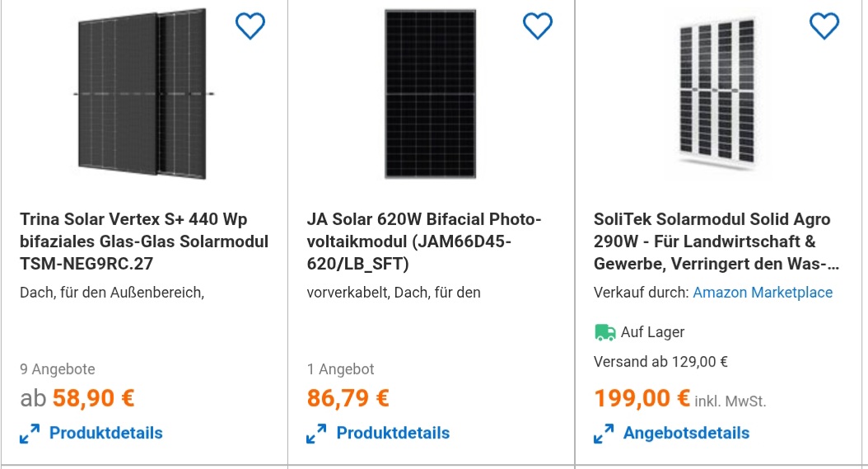
Task: Click expand arrows icon under Trina Solar
Action: coord(30,434)
